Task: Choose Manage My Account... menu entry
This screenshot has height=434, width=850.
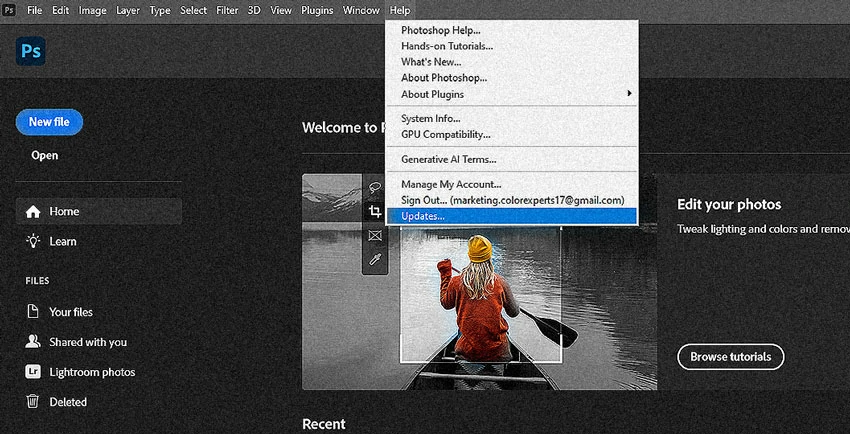Action: tap(511, 184)
